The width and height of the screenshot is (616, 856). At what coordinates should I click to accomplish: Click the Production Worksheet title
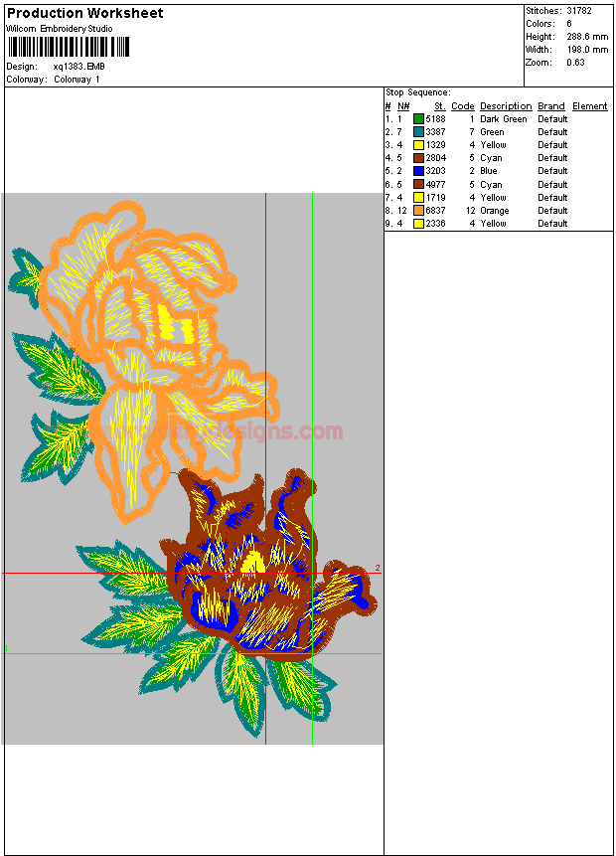85,13
